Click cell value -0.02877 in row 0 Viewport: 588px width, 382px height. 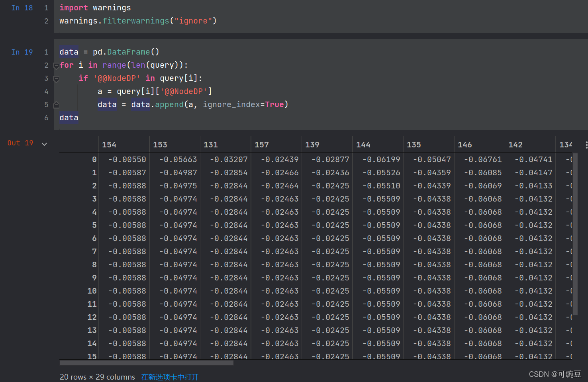[331, 159]
